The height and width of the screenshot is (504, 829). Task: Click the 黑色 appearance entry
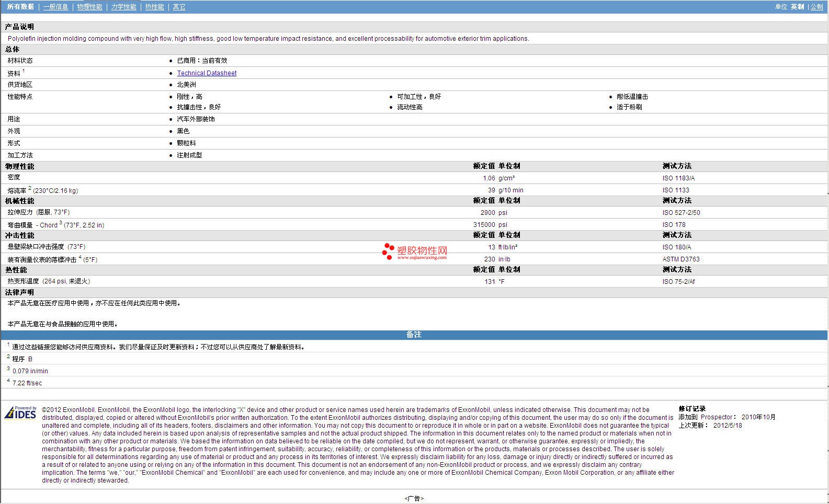pos(183,131)
